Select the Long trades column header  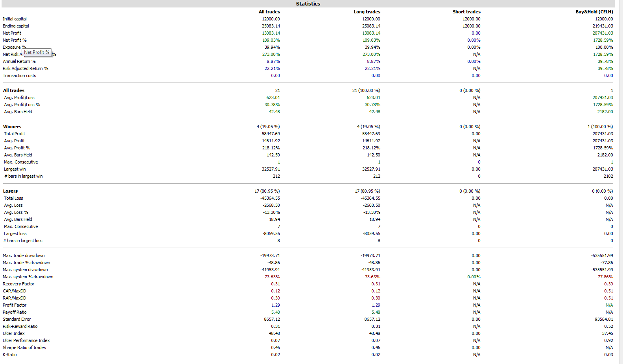[x=367, y=12]
